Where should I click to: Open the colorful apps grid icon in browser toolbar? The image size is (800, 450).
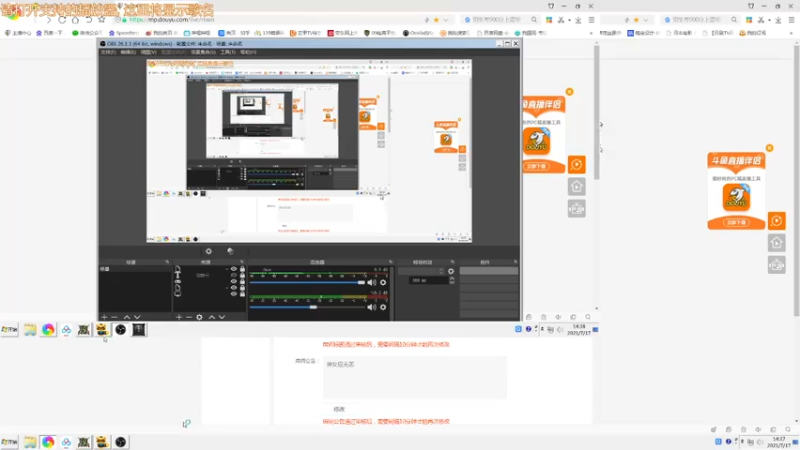pyautogui.click(x=549, y=20)
